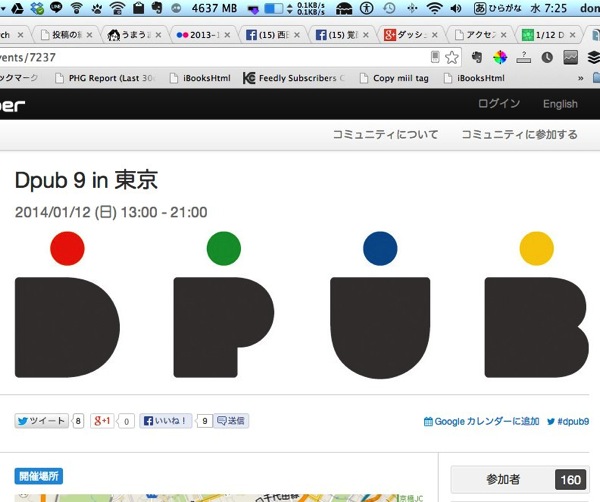This screenshot has width=600, height=502.
Task: Open コミュニティについて menu item
Action: point(385,135)
